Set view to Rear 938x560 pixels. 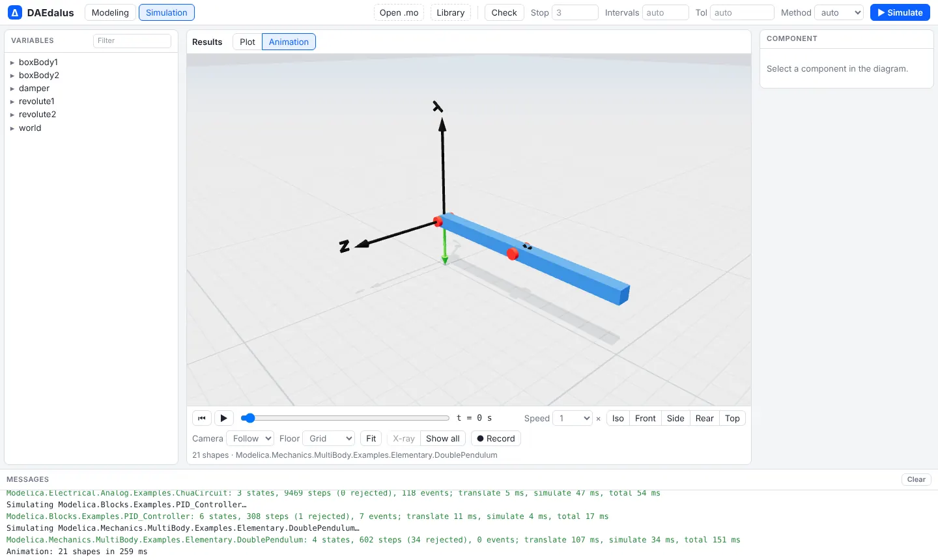pos(705,418)
